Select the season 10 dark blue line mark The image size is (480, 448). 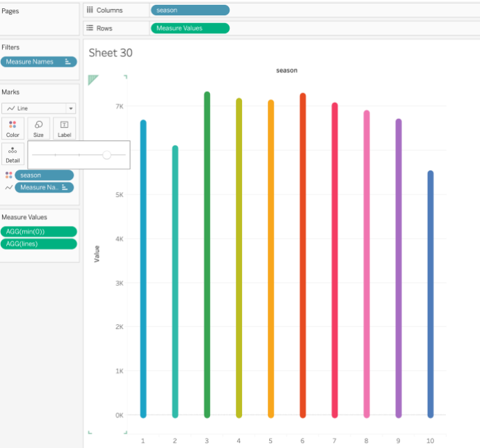tap(431, 294)
